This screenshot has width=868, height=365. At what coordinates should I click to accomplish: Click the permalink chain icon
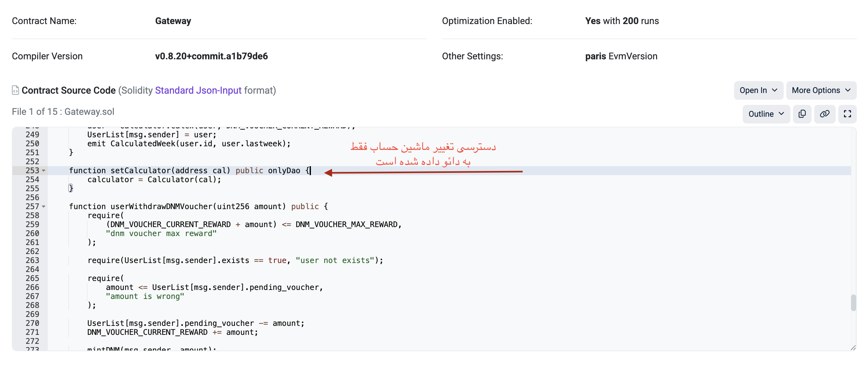824,114
